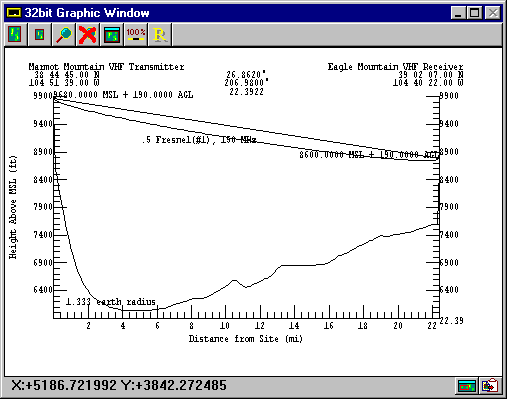The height and width of the screenshot is (399, 507).
Task: Click the large map zoom-in toolbar icon
Action: (15, 34)
